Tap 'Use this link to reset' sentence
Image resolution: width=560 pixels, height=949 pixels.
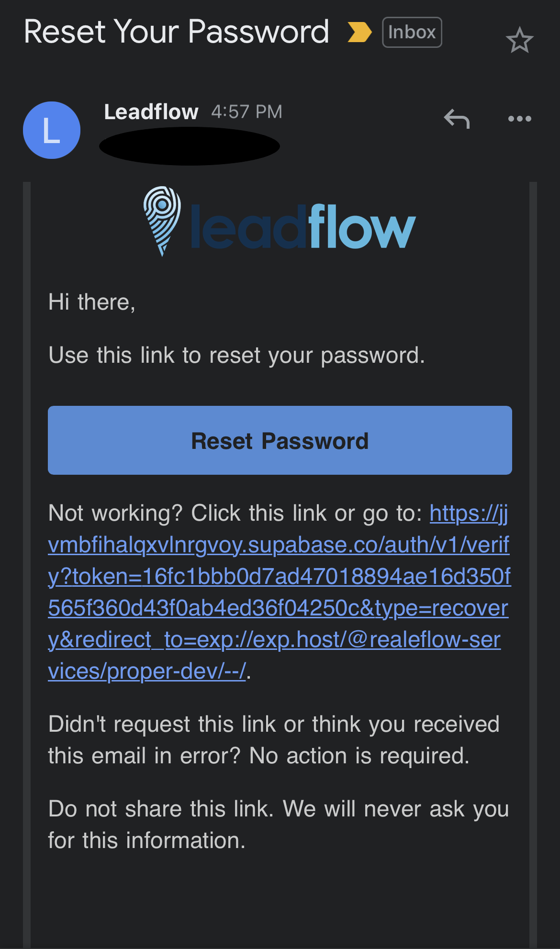click(x=236, y=356)
